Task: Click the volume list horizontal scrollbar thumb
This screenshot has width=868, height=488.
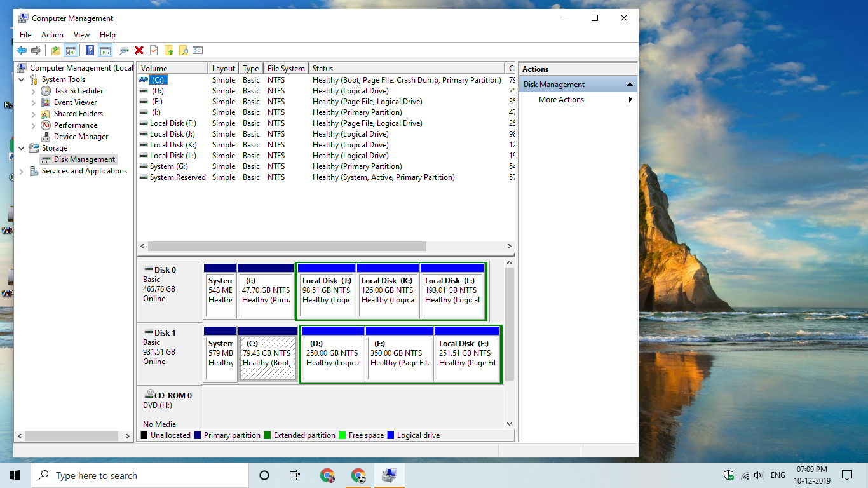Action: tap(287, 246)
